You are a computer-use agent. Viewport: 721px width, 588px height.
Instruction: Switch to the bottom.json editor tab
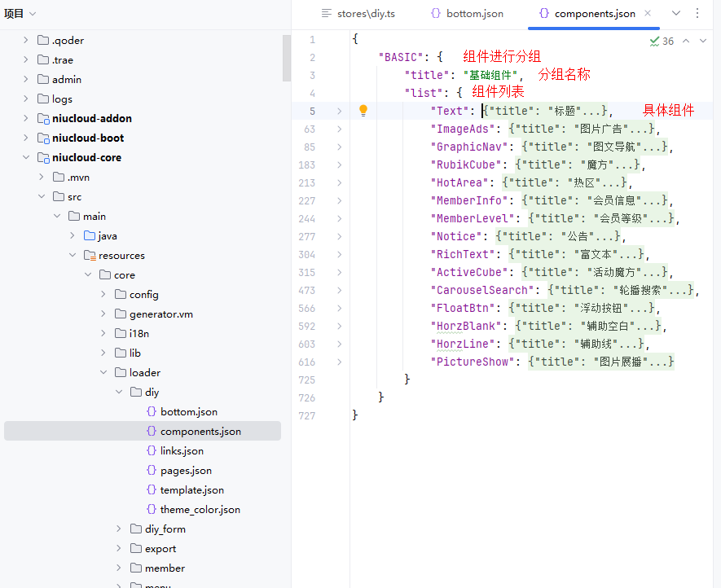coord(467,14)
